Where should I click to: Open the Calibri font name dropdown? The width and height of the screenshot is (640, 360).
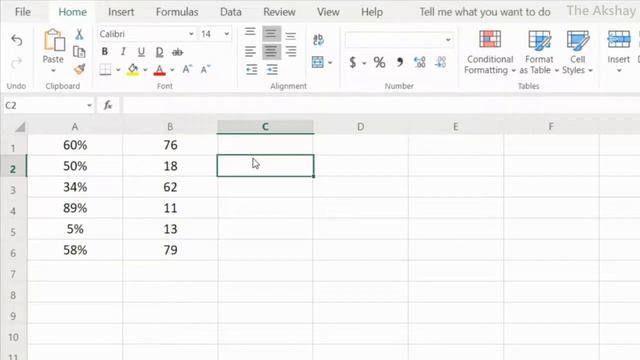click(191, 34)
